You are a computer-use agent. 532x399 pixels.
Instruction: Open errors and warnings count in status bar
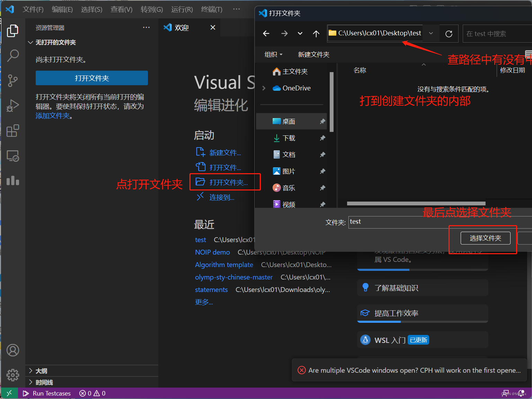point(92,393)
